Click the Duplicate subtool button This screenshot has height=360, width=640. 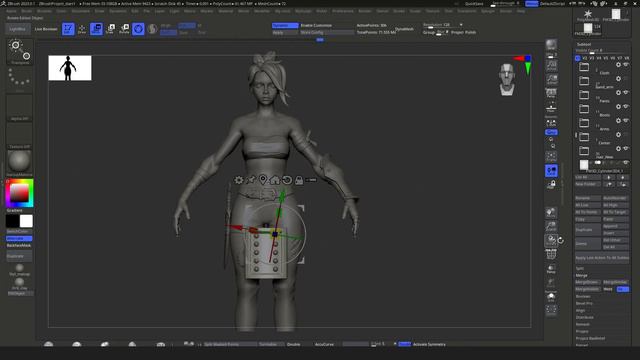(x=588, y=230)
